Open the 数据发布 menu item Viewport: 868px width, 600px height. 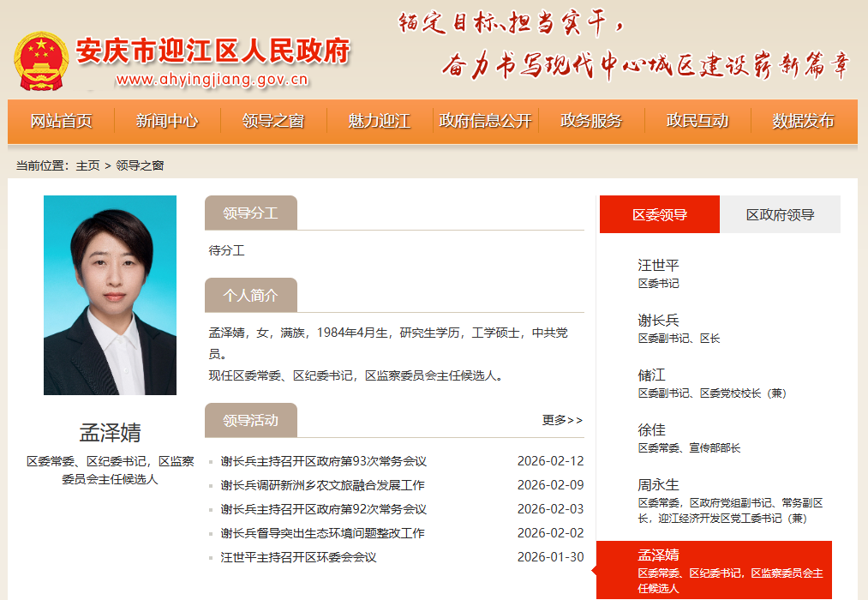(x=803, y=121)
